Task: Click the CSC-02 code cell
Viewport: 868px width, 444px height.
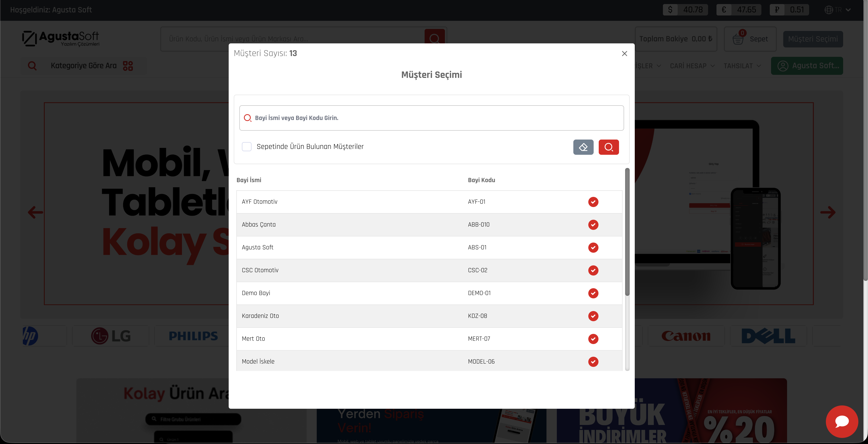Action: pyautogui.click(x=477, y=270)
